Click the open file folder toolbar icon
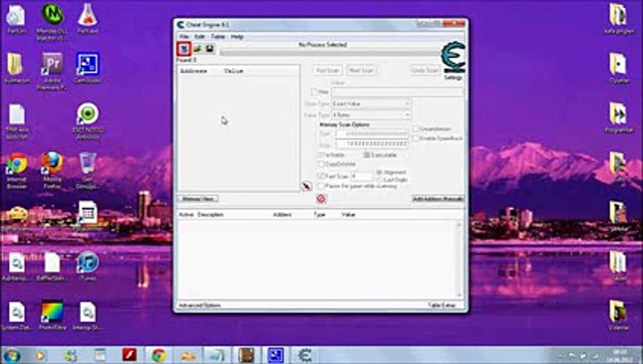 (x=198, y=49)
